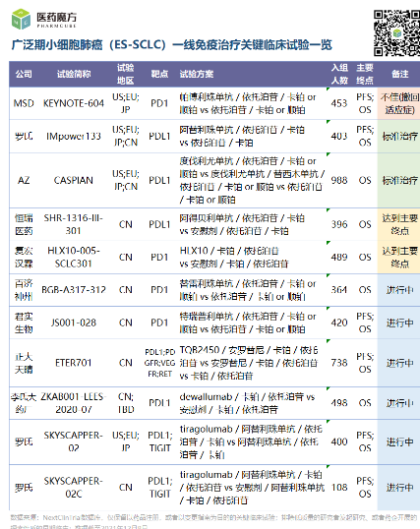The width and height of the screenshot is (420, 529).
Task: Select the JS001-028 trial name
Action: [x=74, y=323]
